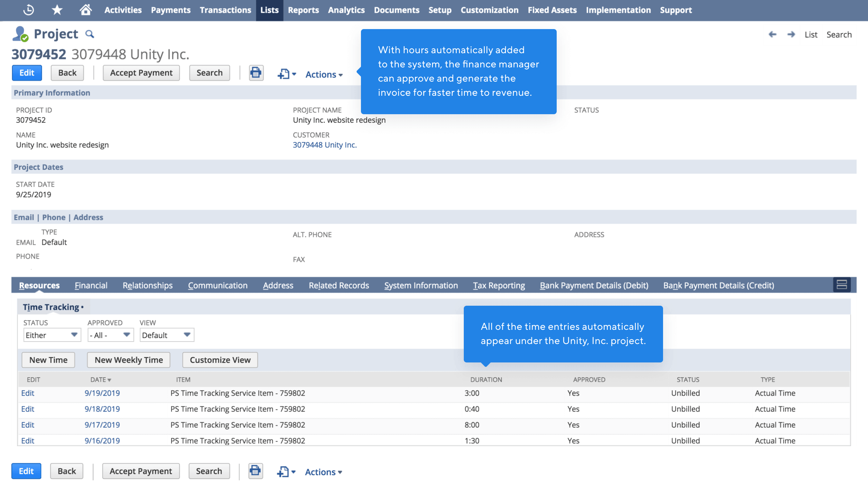Click the top blue Edit button
The height and width of the screenshot is (488, 868).
(x=27, y=73)
